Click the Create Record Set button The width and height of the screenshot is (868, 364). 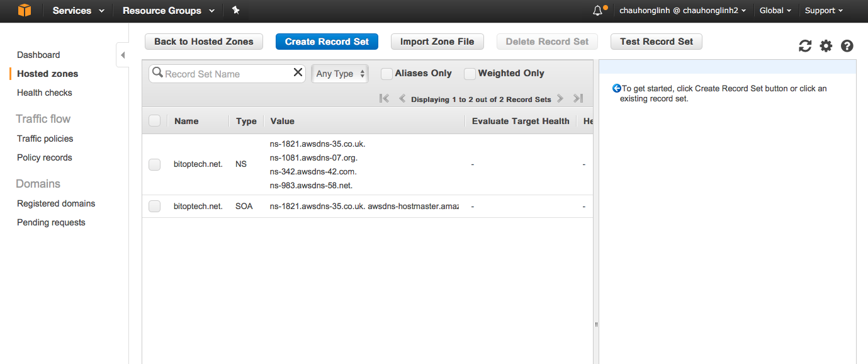(x=327, y=42)
